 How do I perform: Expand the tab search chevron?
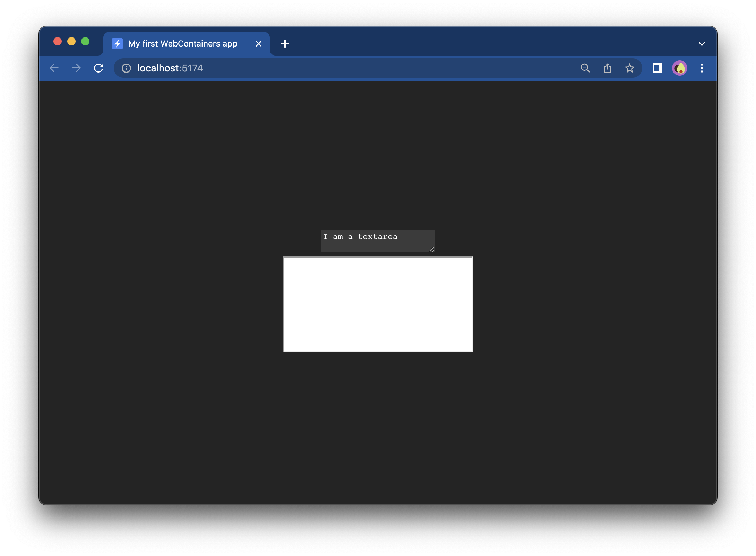click(x=702, y=44)
